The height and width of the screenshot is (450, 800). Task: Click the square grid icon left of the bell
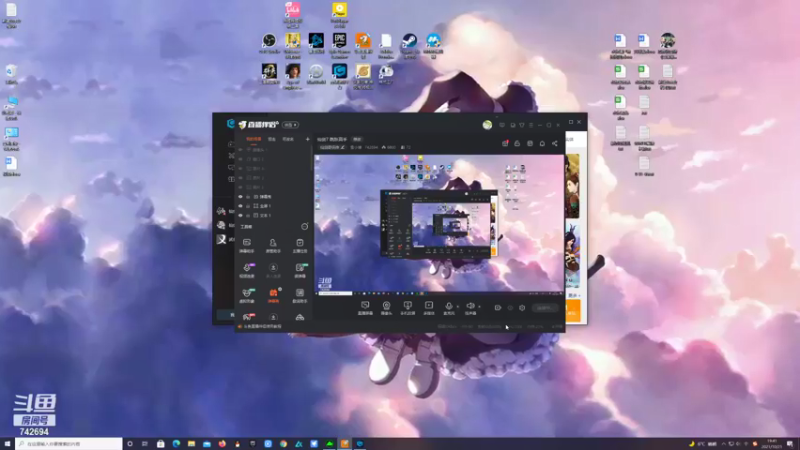pos(530,143)
